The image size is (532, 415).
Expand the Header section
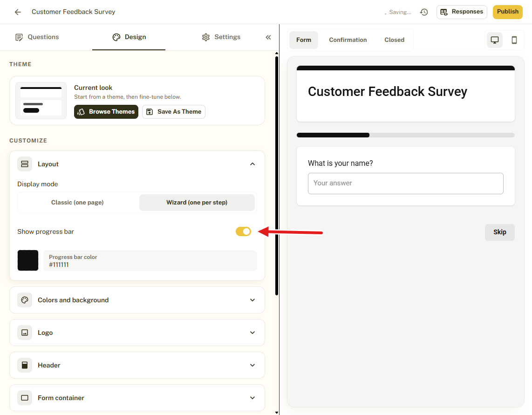click(252, 365)
